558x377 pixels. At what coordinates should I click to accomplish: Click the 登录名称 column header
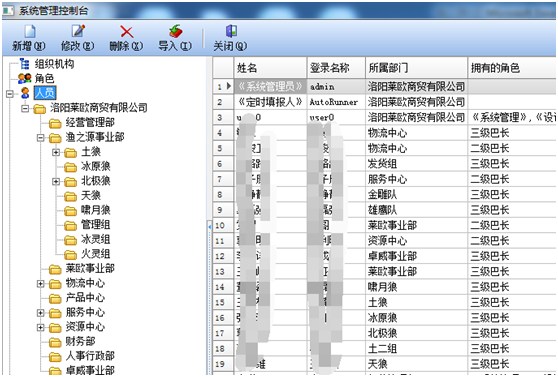[x=336, y=68]
